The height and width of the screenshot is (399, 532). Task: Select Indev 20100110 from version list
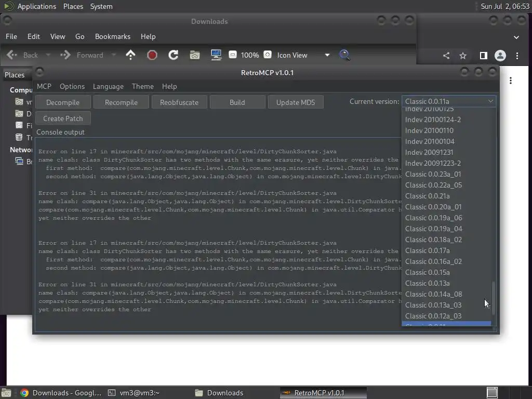click(446, 130)
